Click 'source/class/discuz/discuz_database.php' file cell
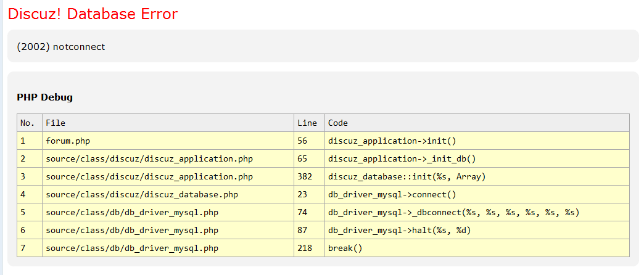 click(x=168, y=195)
